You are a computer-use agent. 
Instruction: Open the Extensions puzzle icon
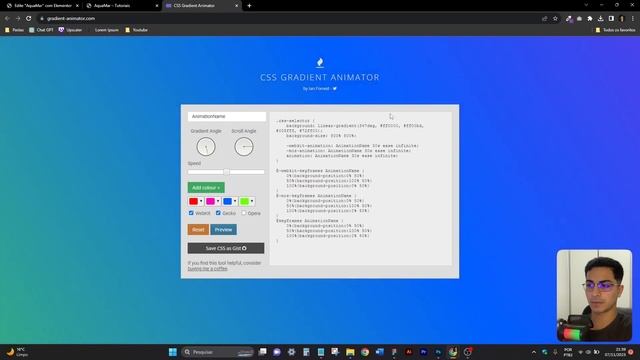[590, 18]
